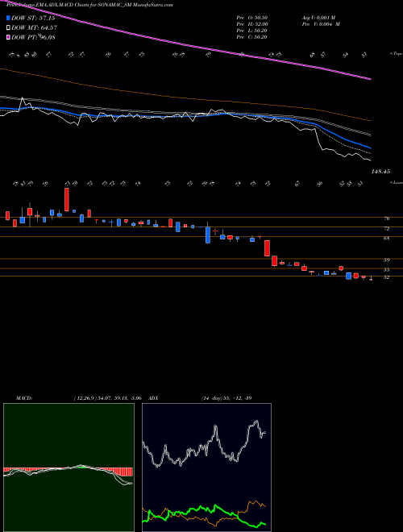403x532 pixels.
Task: Click the magenta DOW PT legend swatch
Action: [x=8, y=37]
